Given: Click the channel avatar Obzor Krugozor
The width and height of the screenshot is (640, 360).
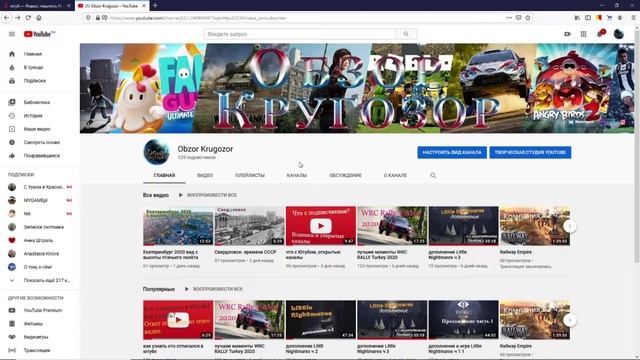Looking at the screenshot, I should coord(156,152).
